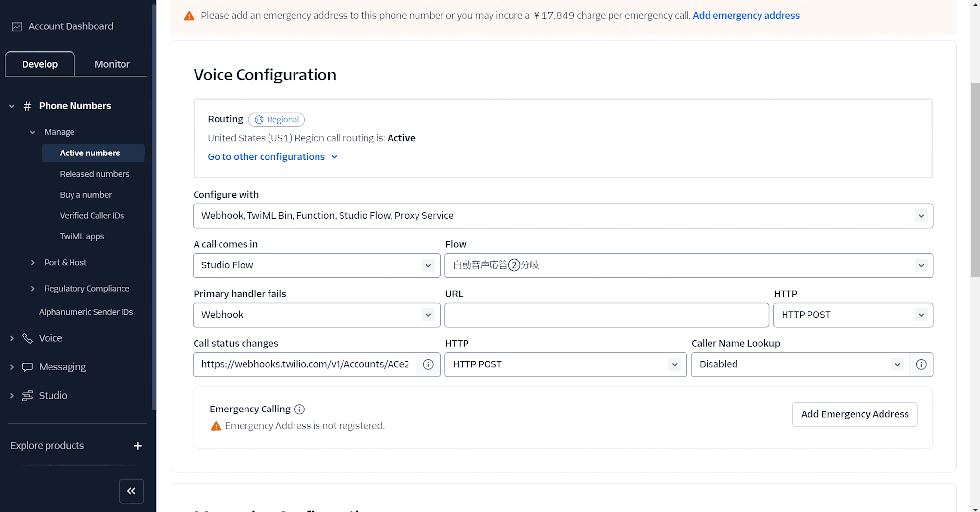The width and height of the screenshot is (980, 512).
Task: Click warning icon beside Emergency Address not registered
Action: point(216,426)
